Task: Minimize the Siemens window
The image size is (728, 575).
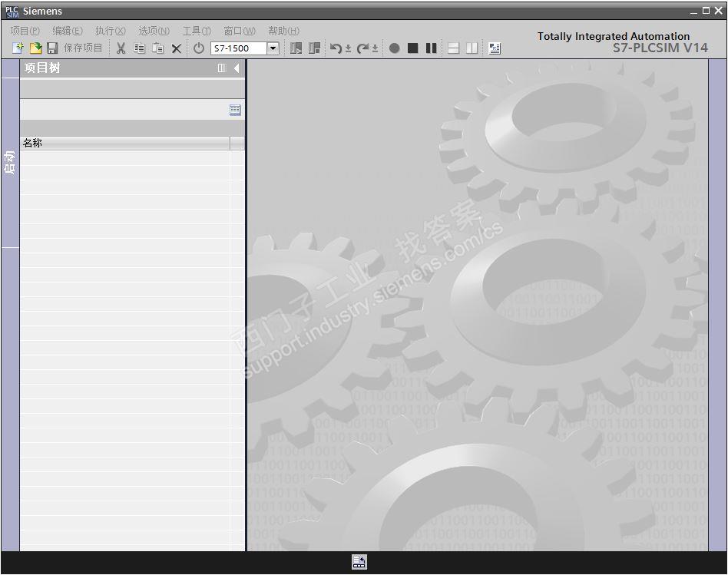Action: click(x=693, y=12)
